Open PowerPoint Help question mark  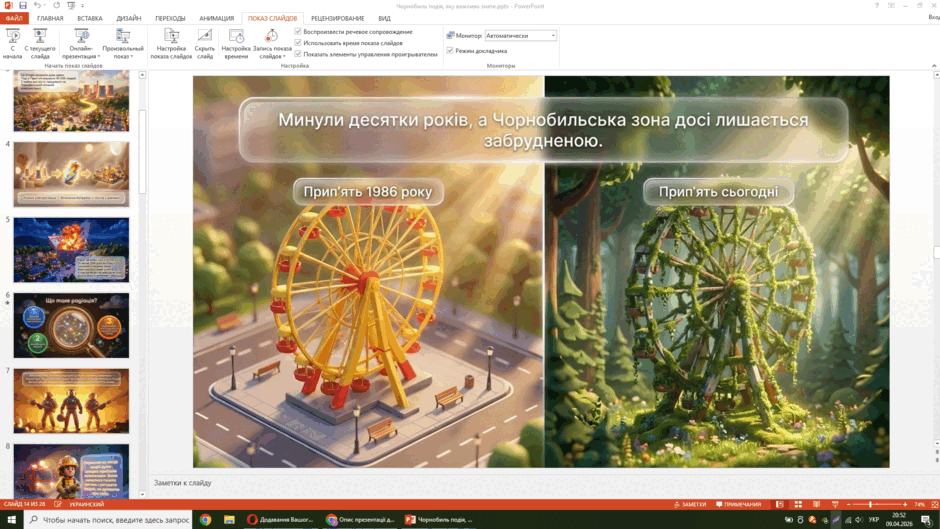876,5
